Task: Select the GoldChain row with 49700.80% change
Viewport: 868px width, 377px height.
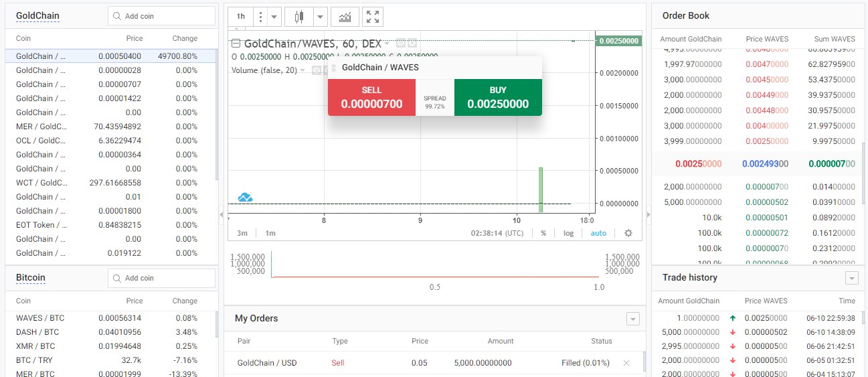Action: 110,56
